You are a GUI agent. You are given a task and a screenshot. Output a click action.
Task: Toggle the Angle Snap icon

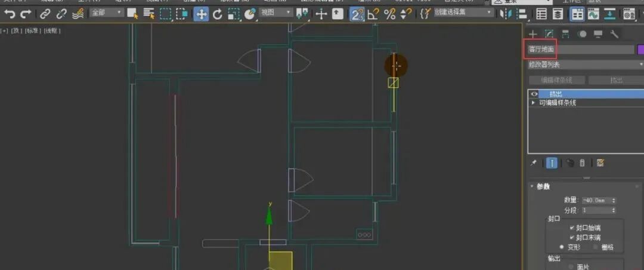click(x=373, y=14)
